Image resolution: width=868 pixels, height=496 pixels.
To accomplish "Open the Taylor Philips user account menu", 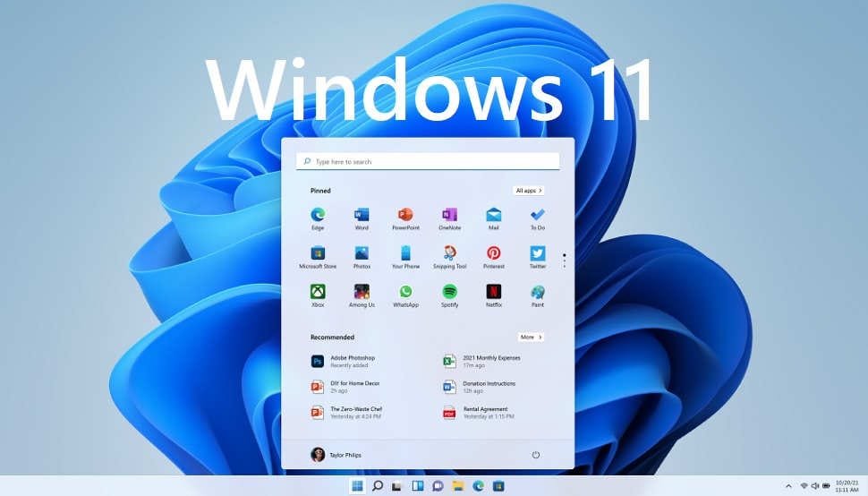I will (336, 455).
